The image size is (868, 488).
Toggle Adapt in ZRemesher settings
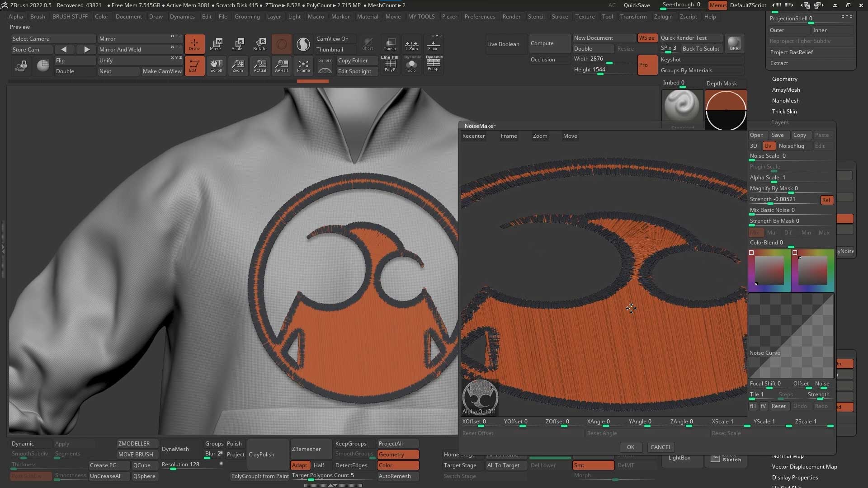(299, 465)
